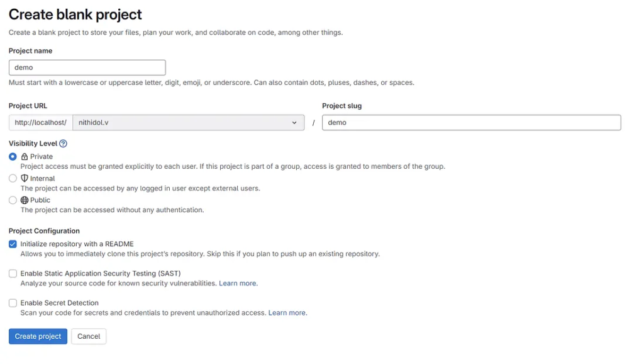Uncheck Initialize repository with a README checkbox

tap(13, 244)
